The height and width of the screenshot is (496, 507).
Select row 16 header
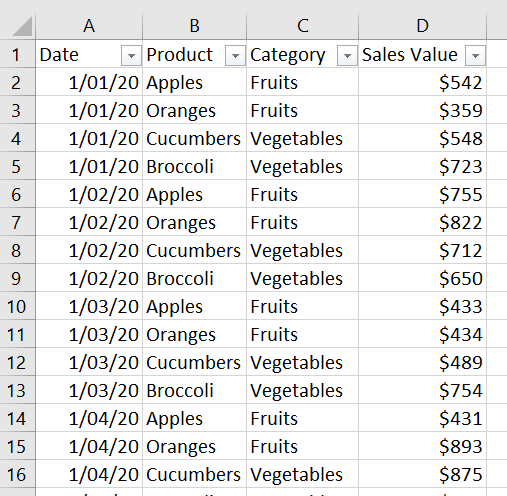tap(17, 474)
